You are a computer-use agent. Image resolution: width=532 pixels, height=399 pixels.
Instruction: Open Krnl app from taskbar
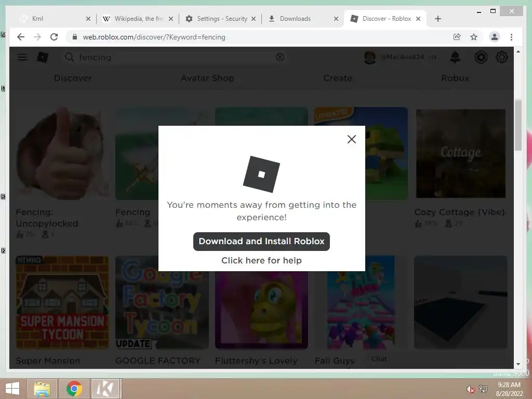coord(106,389)
